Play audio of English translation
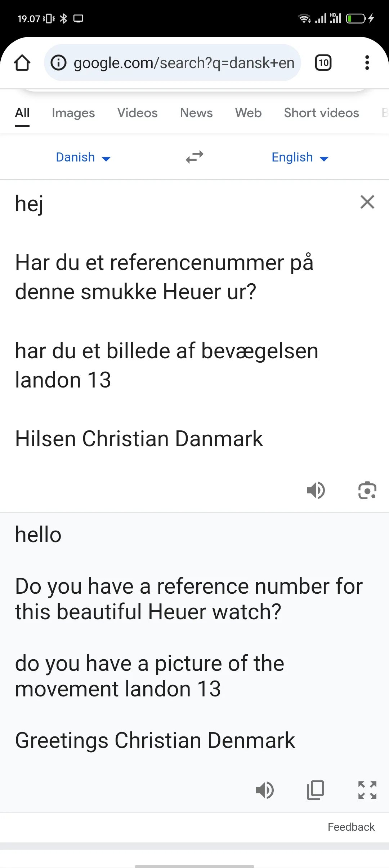 click(x=265, y=790)
